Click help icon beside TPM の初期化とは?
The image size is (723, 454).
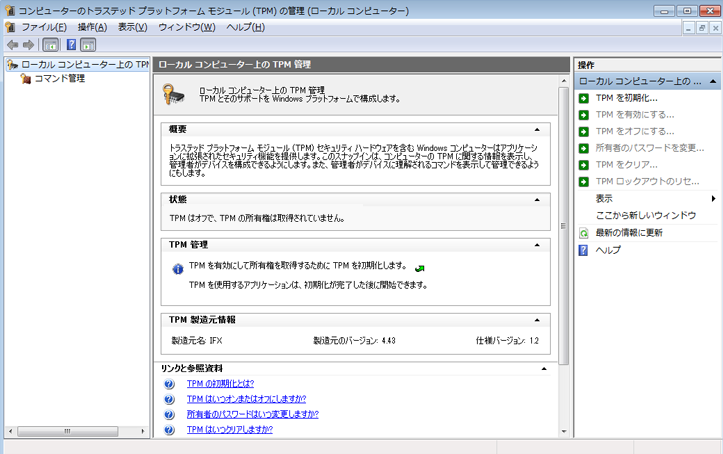tap(169, 384)
